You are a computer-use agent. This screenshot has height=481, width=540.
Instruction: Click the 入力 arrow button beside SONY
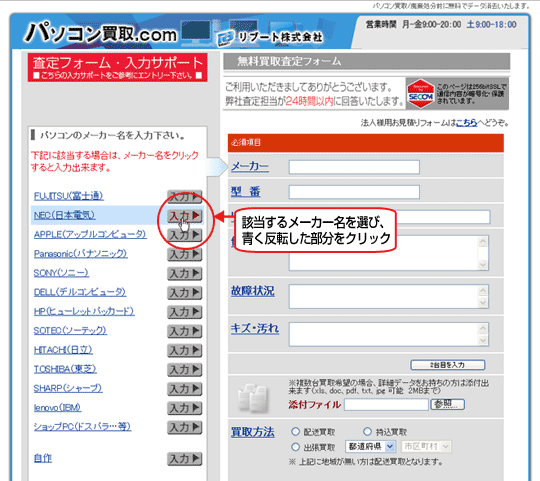[x=184, y=273]
